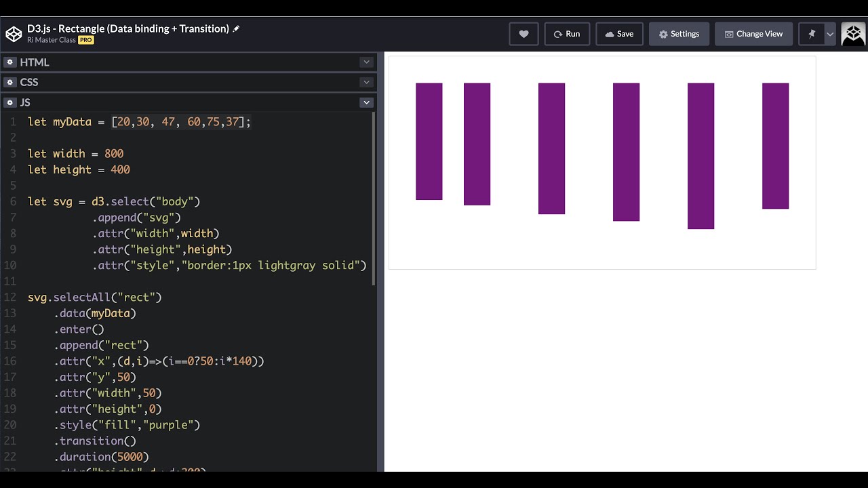Click the .style("fill","purple") line
Viewport: 868px width, 488px height.
[x=127, y=425]
